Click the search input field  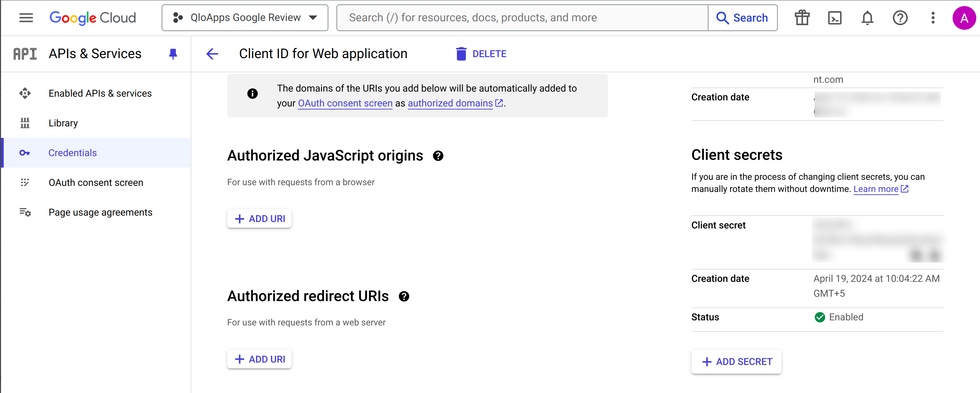522,18
